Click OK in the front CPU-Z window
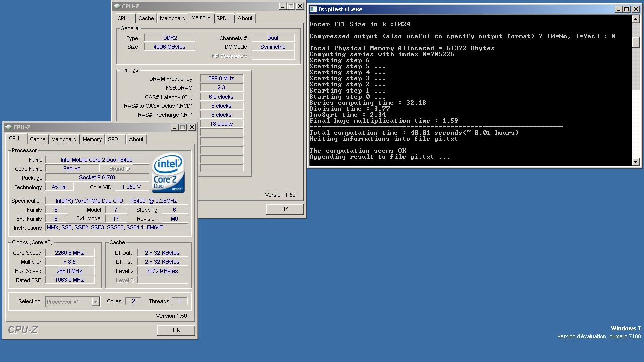This screenshot has width=644, height=362. pyautogui.click(x=176, y=330)
